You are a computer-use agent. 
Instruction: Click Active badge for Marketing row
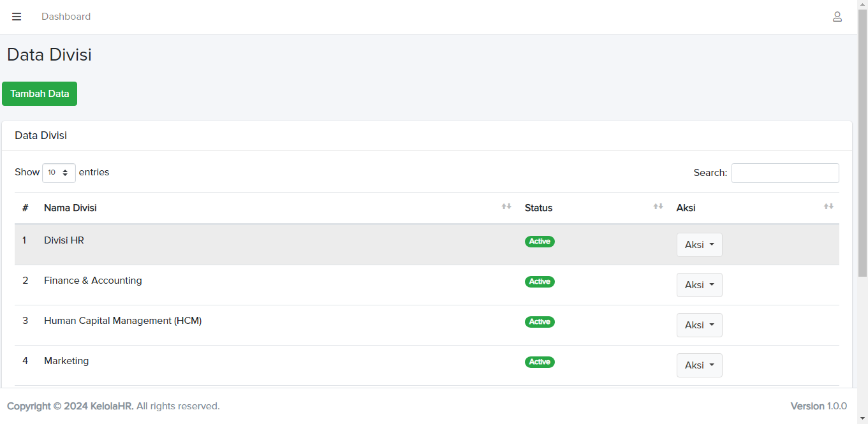(540, 362)
